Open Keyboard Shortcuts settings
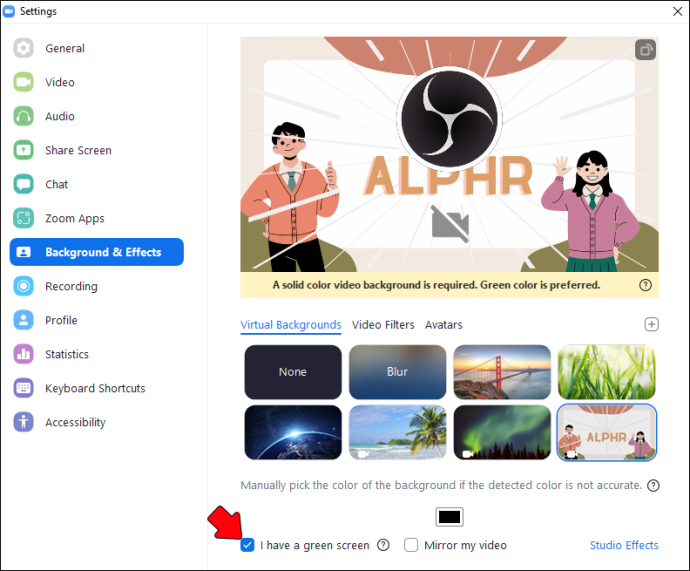 (x=96, y=388)
